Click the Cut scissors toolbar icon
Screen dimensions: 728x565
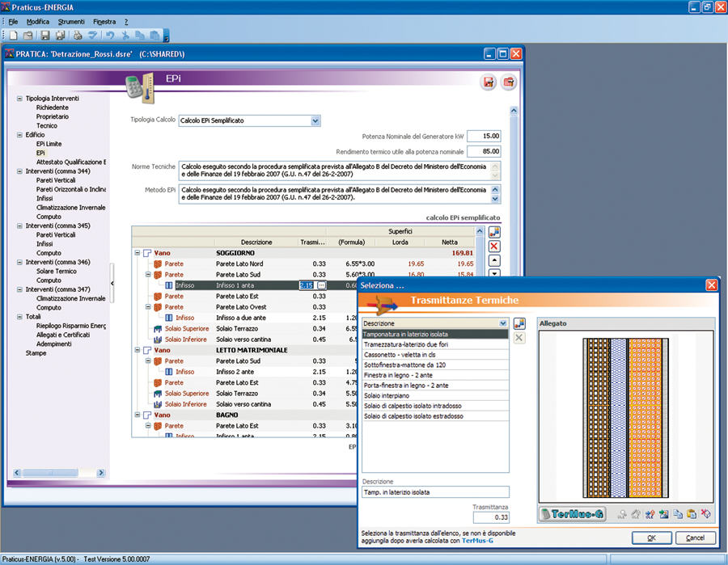tap(125, 36)
